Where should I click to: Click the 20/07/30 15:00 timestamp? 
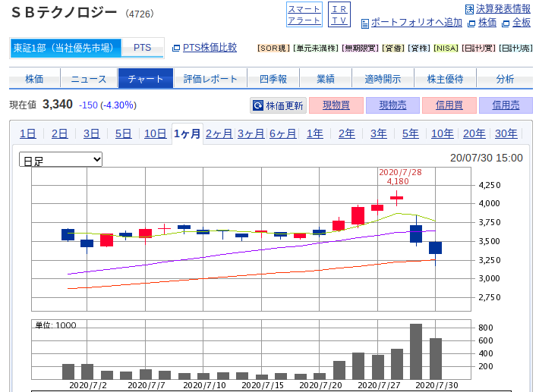[487, 158]
